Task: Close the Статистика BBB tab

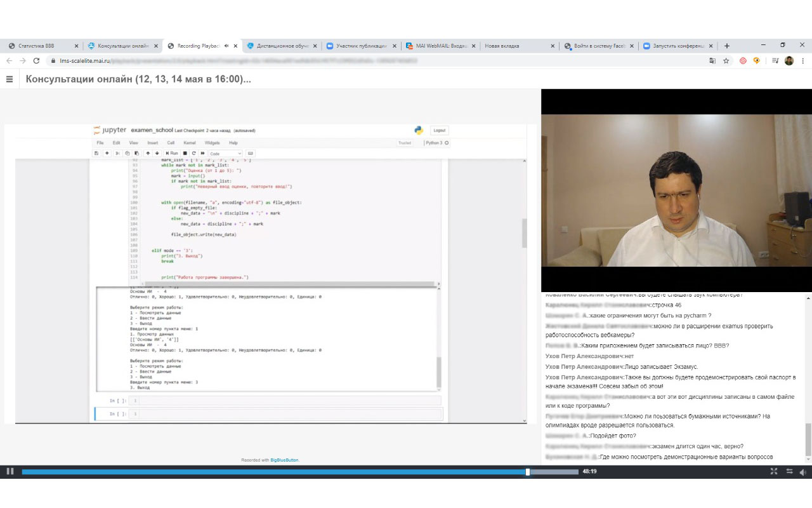Action: 77,46
